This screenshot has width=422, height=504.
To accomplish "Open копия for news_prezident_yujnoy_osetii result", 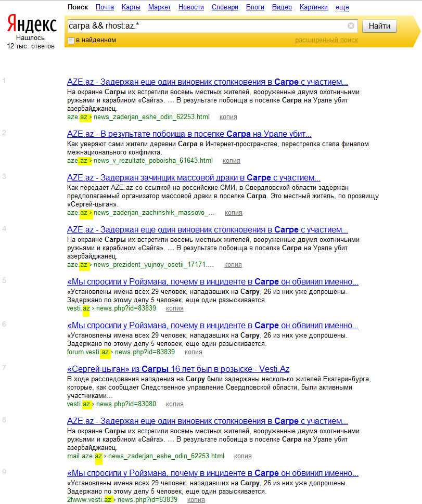I will click(x=233, y=265).
